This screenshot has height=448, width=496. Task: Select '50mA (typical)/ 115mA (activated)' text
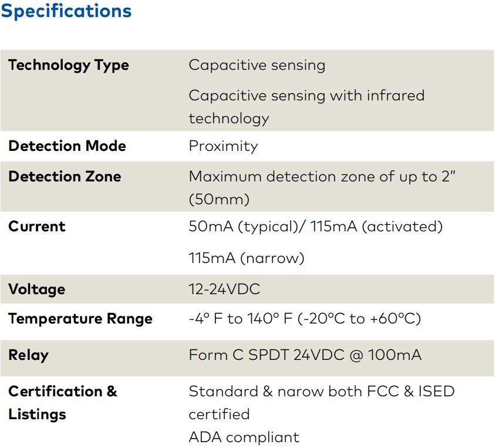(x=316, y=227)
